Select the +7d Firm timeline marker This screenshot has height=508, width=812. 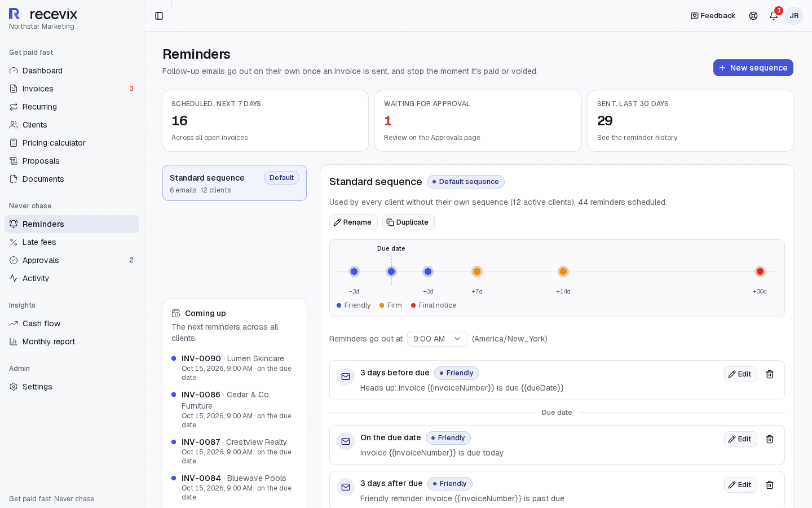pos(477,271)
